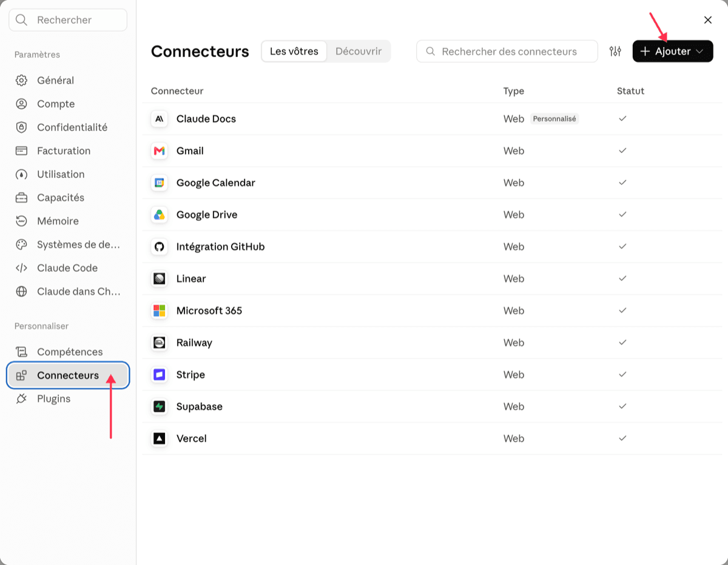Open the Stripe connector name
The width and height of the screenshot is (728, 565).
(x=190, y=374)
